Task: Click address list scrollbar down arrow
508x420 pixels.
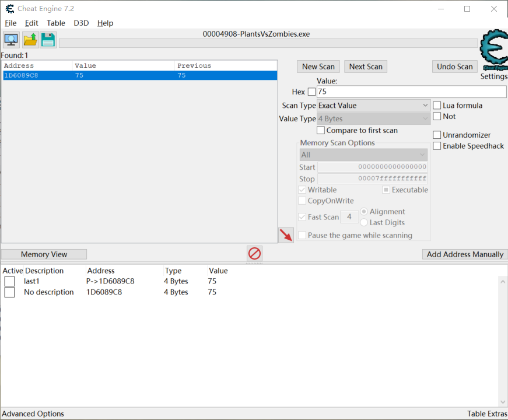Action: click(503, 402)
